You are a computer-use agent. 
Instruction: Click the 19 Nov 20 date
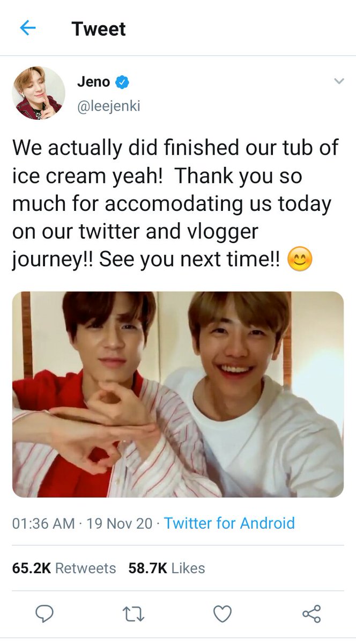(x=120, y=523)
